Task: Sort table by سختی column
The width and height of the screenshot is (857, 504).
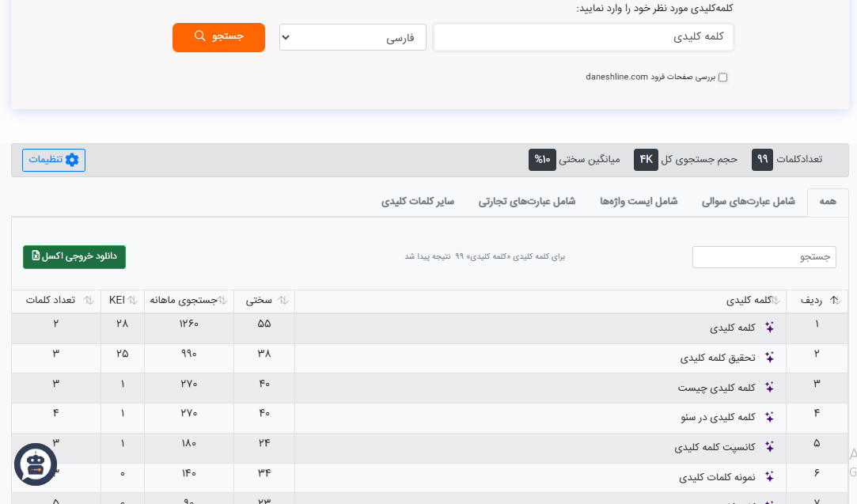Action: pos(264,301)
